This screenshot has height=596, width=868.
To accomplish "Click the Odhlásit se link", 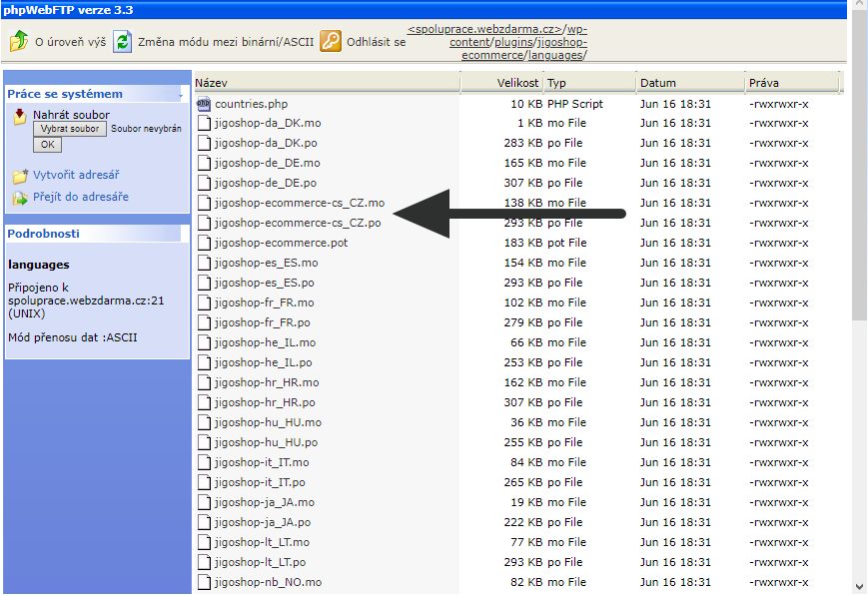I will point(376,42).
